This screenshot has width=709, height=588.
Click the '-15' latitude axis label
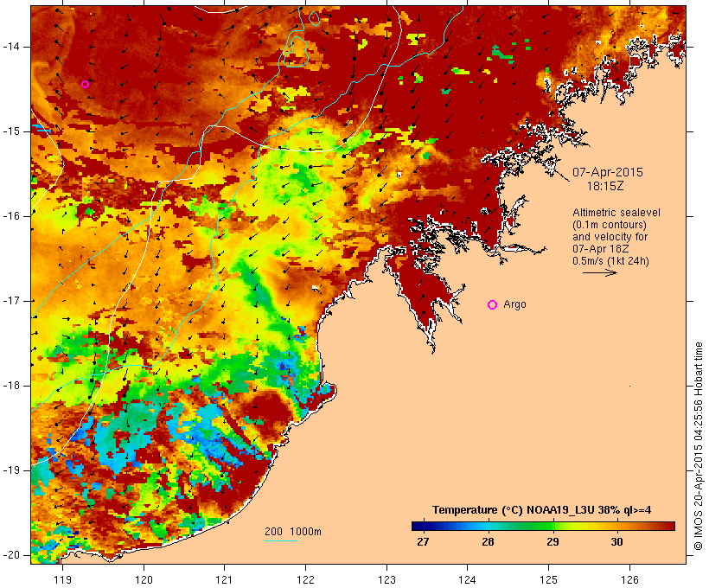point(10,131)
